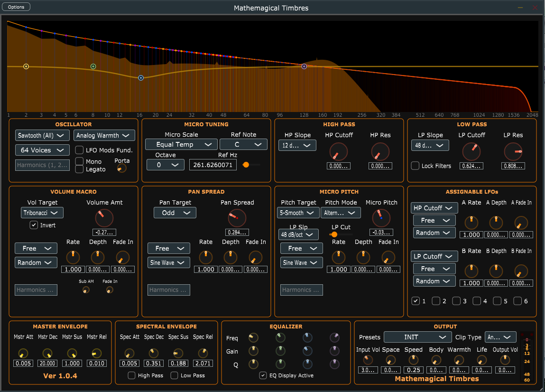Click the LP Res knob
The width and height of the screenshot is (545, 392).
pos(513,152)
